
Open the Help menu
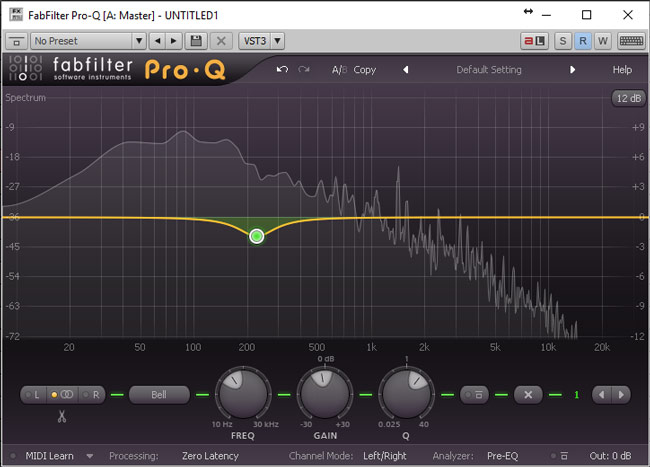[x=622, y=70]
